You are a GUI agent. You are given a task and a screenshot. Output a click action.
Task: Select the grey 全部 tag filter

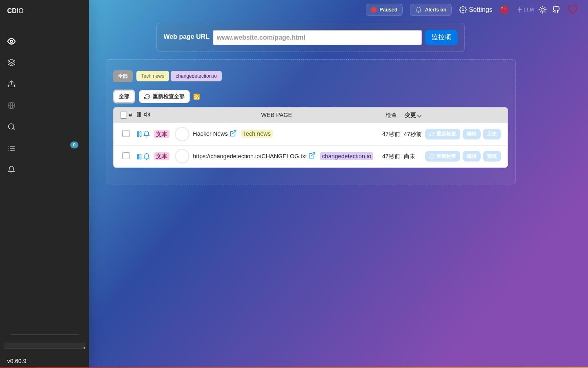[x=123, y=76]
